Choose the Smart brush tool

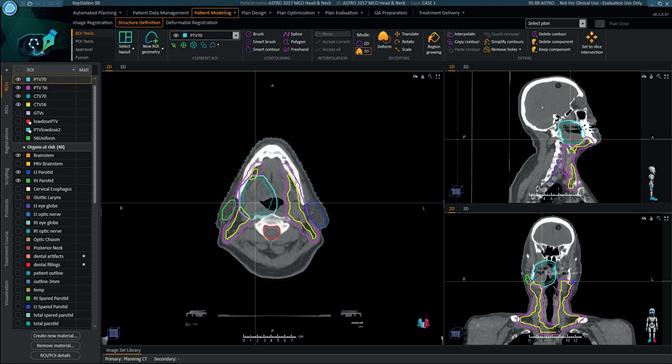(261, 42)
